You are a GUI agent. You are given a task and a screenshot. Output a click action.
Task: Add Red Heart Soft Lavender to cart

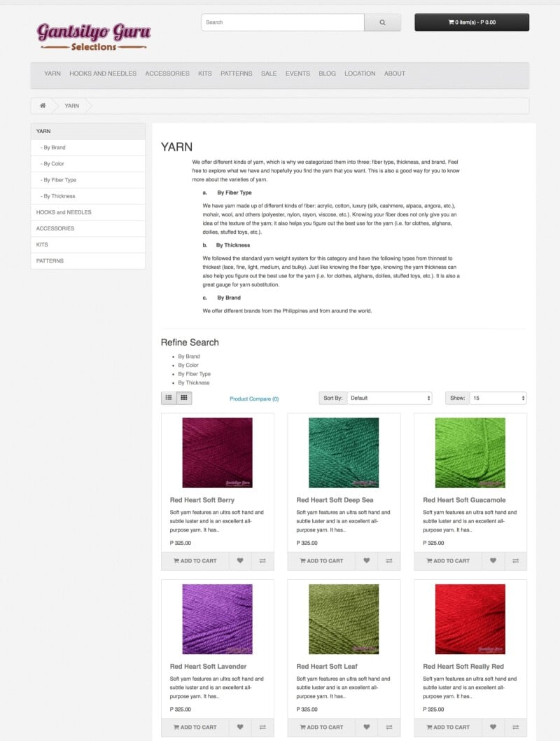click(x=195, y=727)
